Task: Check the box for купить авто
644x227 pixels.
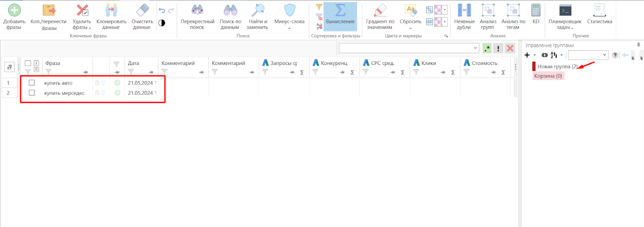Action: point(32,83)
